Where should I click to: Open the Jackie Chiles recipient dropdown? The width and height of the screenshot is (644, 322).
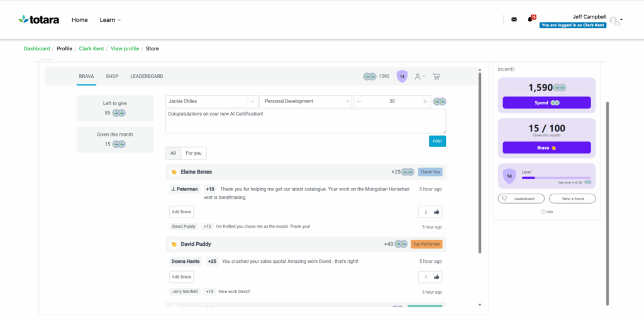point(252,101)
